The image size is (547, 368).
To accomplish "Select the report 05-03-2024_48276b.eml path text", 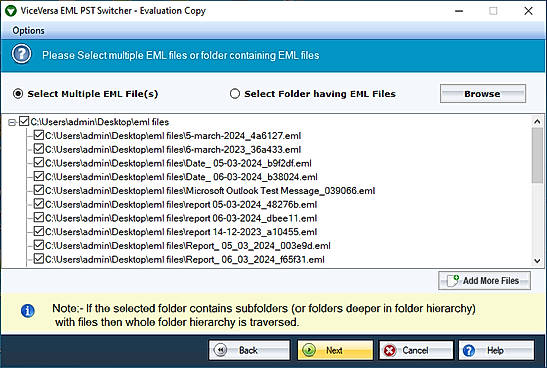I will [181, 204].
